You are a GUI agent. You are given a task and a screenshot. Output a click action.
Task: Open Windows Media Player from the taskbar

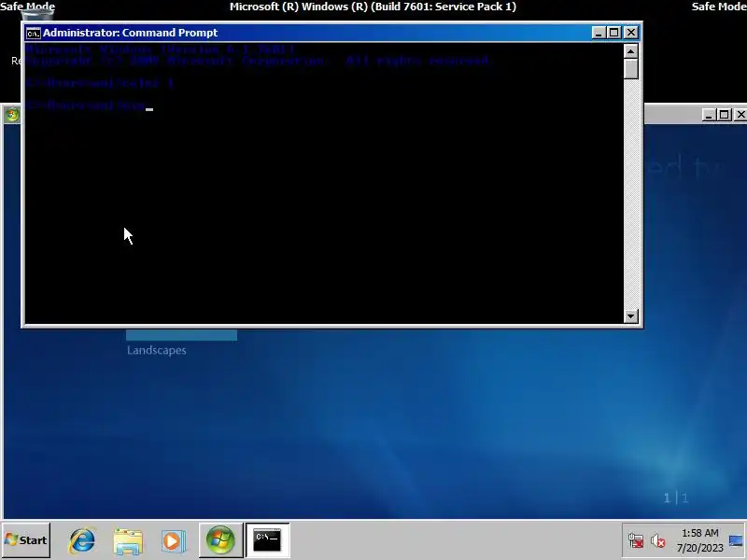(173, 541)
